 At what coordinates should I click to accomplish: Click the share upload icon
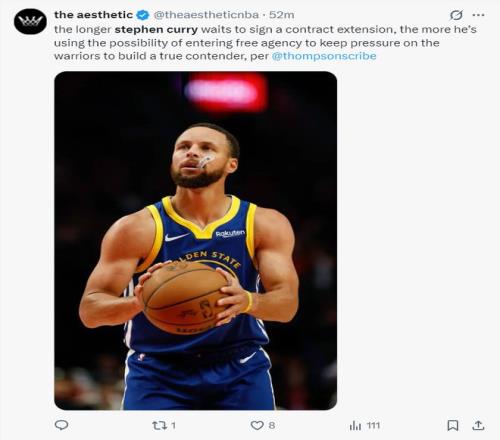[478, 425]
